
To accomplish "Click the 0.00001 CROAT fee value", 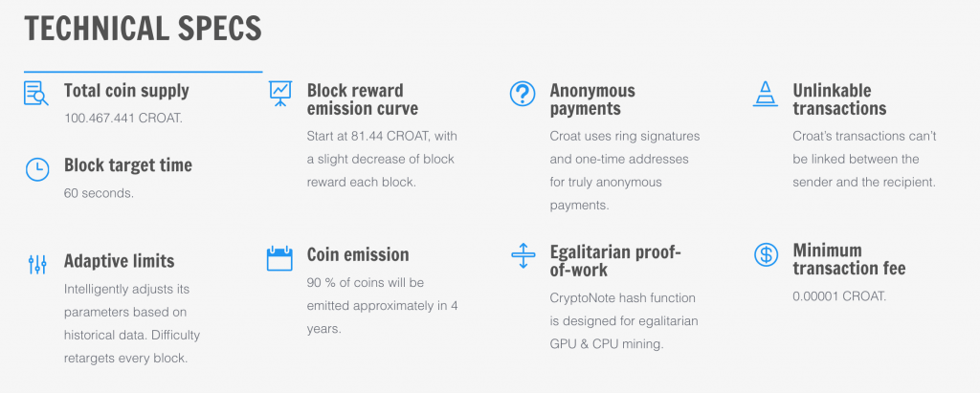I will click(x=839, y=296).
